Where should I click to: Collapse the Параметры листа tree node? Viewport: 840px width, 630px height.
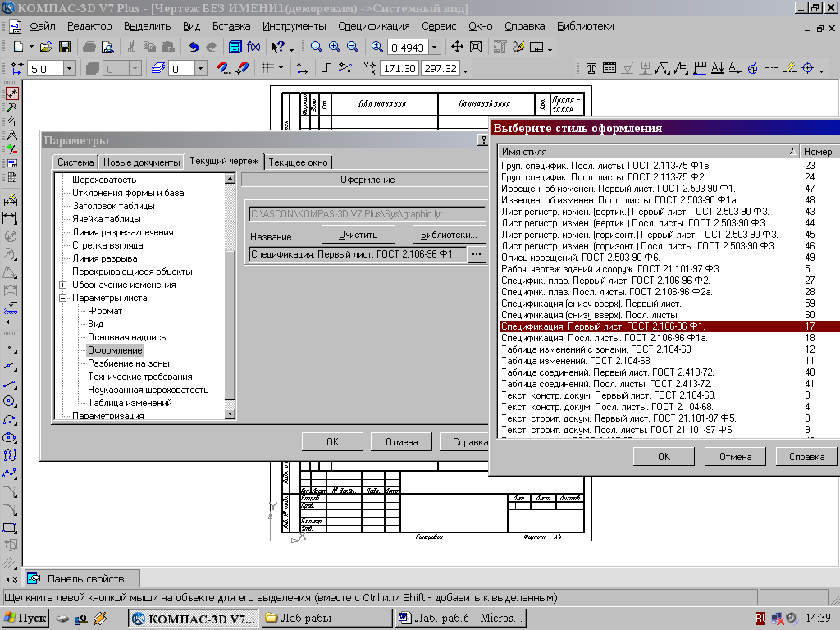coord(62,298)
